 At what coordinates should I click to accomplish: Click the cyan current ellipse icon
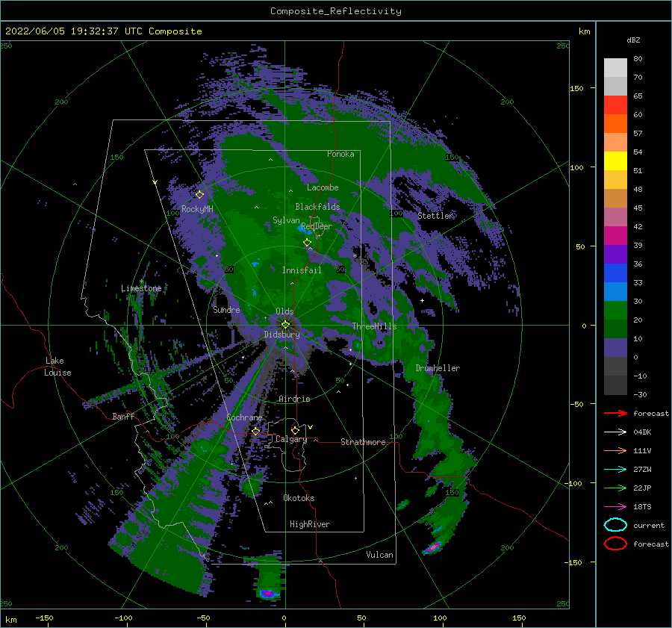pos(615,525)
